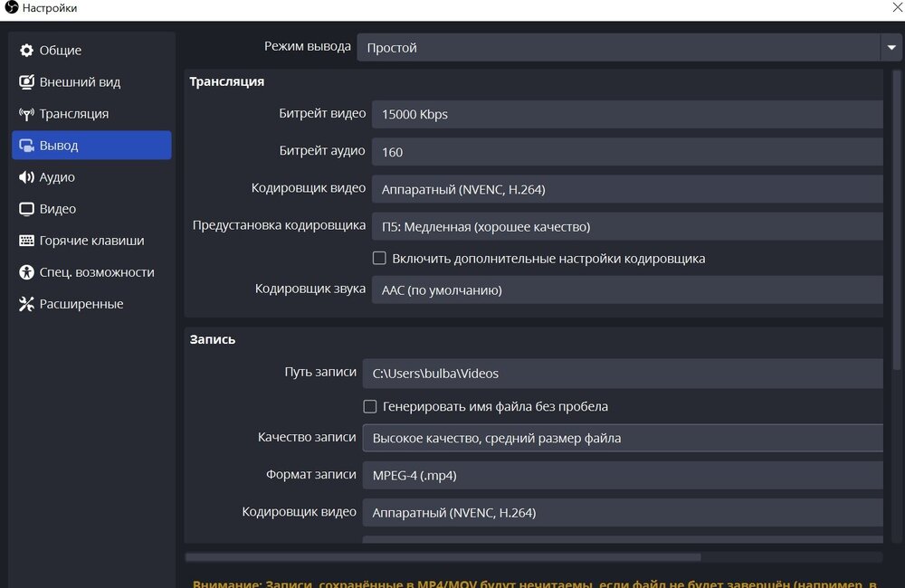Enable Включить дополнительные настройки кодировщика checkbox
The height and width of the screenshot is (588, 905).
click(380, 259)
